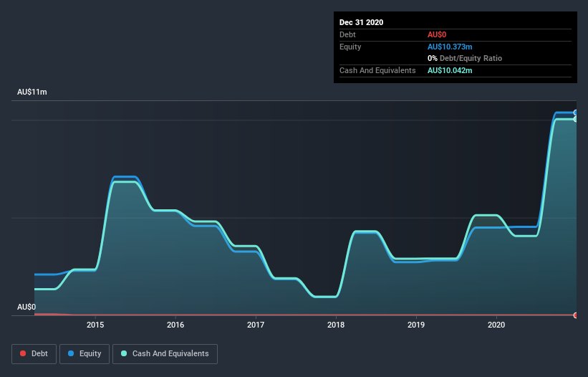Select the Cash endpoint marker at Dec 2020
The width and height of the screenshot is (588, 377).
pyautogui.click(x=576, y=119)
